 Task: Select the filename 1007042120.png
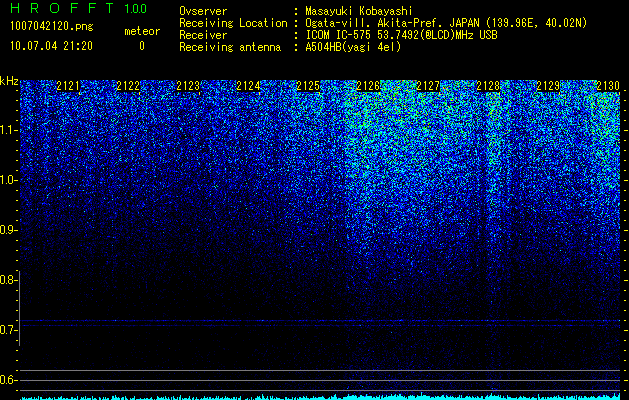(x=52, y=26)
